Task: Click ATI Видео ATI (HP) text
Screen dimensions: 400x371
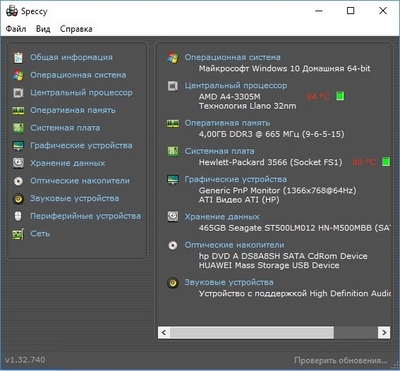Action: pos(239,200)
